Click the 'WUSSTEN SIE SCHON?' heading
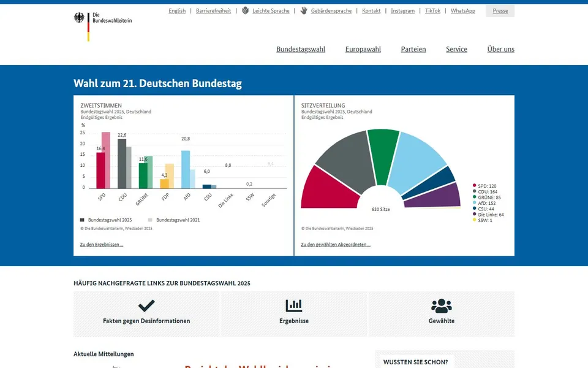The height and width of the screenshot is (368, 588). coord(415,362)
